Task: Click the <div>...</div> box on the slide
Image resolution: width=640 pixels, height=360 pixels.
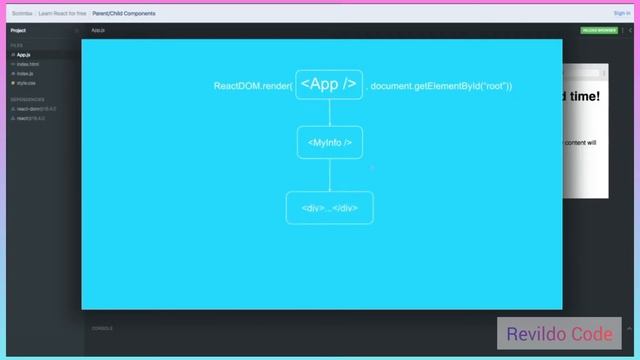Action: click(330, 208)
